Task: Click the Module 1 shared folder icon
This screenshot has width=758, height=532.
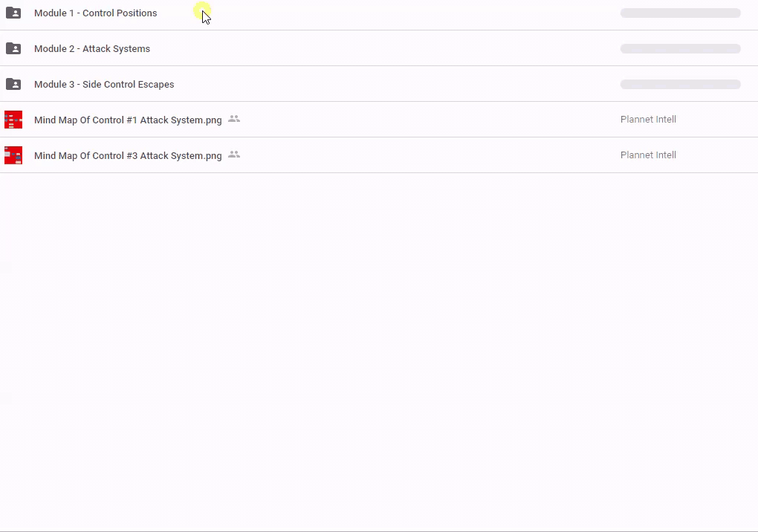Action: (13, 13)
